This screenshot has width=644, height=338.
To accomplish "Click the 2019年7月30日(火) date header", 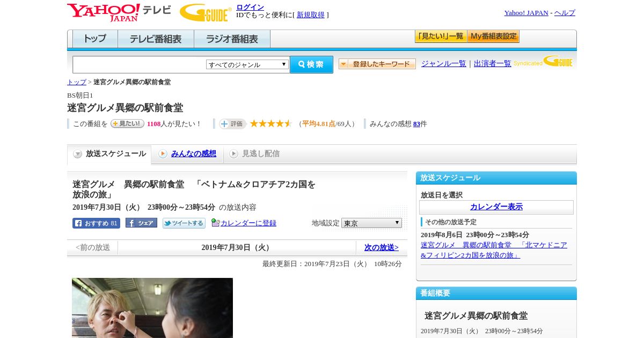I will 237,247.
